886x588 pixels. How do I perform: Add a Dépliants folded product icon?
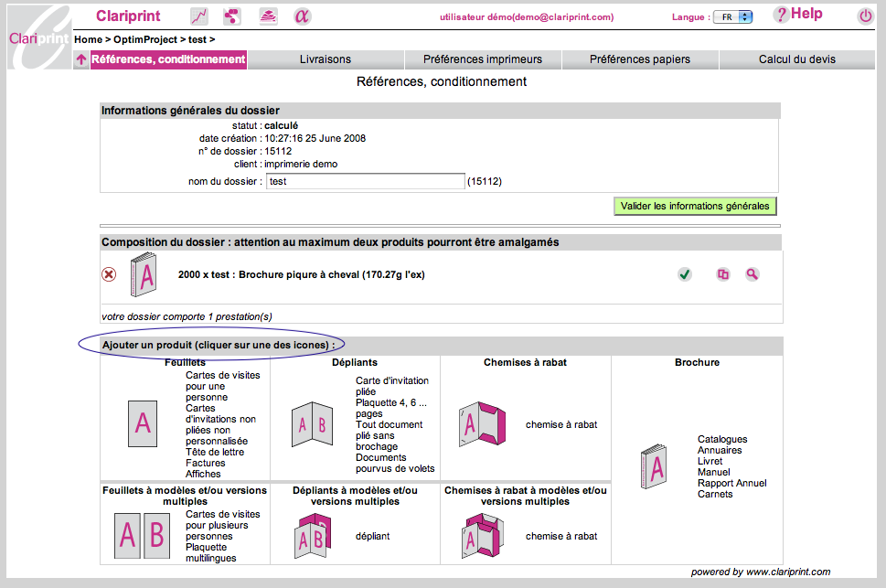[x=312, y=424]
